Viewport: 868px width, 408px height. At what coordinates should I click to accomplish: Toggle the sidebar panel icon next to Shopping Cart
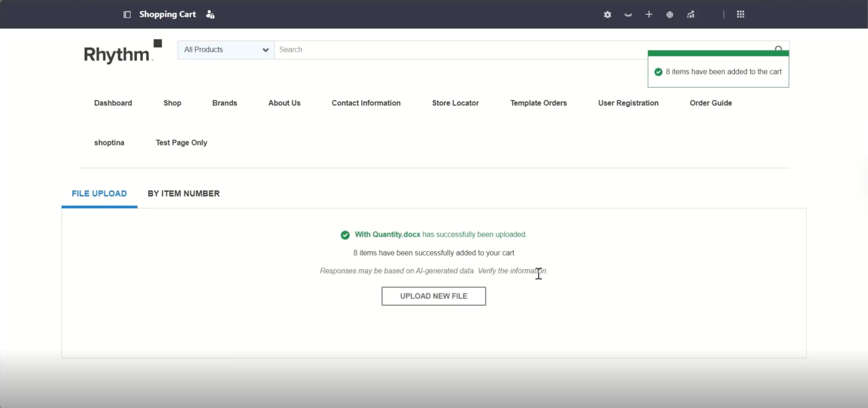click(x=127, y=14)
